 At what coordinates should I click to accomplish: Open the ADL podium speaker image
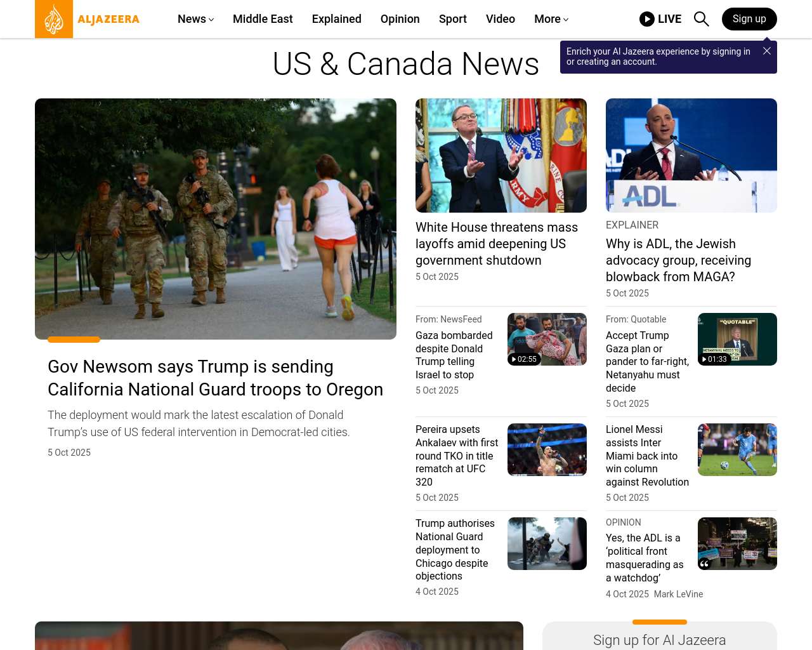click(x=691, y=156)
